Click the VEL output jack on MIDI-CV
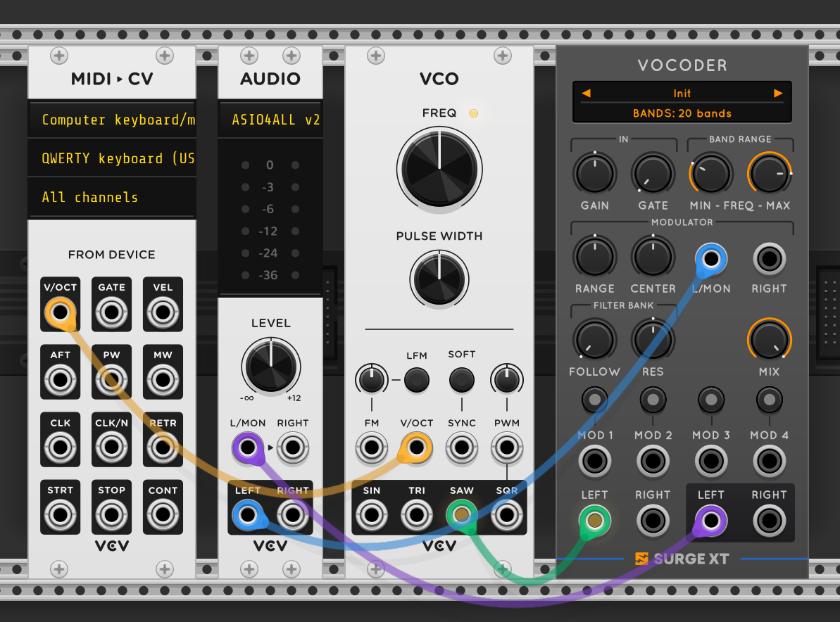This screenshot has height=622, width=840. 163,312
